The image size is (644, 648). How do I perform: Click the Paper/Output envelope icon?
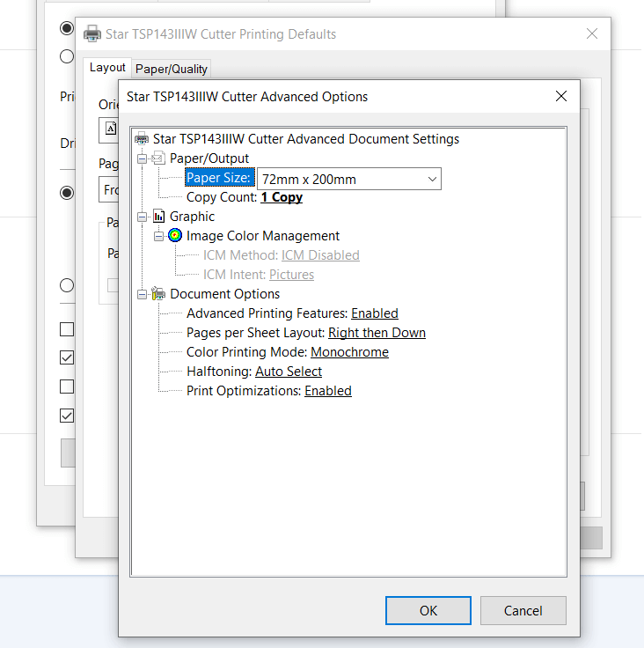158,158
